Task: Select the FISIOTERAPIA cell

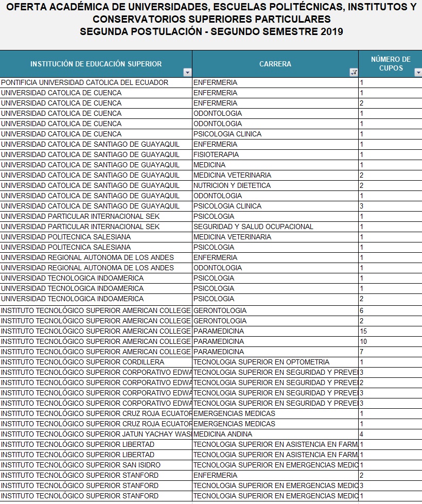Action: click(x=275, y=154)
